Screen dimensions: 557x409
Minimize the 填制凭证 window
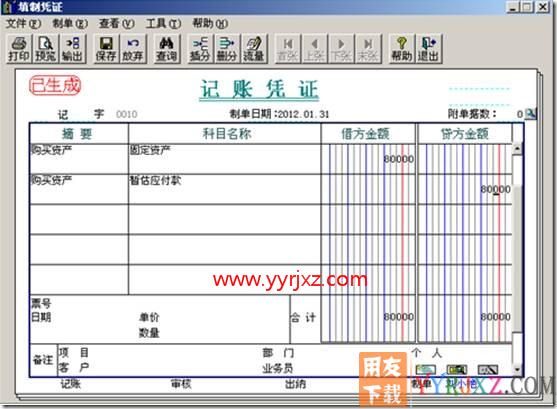pyautogui.click(x=514, y=7)
